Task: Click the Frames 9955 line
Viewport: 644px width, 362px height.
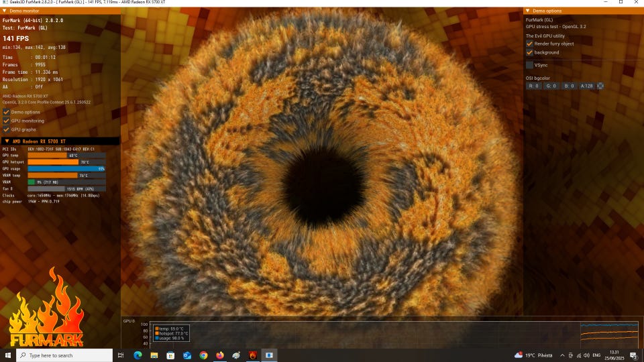Action: (x=24, y=64)
